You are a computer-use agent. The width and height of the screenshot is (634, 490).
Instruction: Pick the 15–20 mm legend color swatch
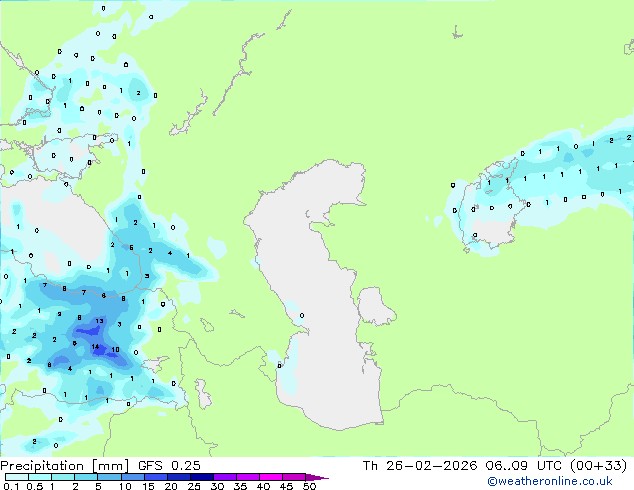[x=156, y=477]
